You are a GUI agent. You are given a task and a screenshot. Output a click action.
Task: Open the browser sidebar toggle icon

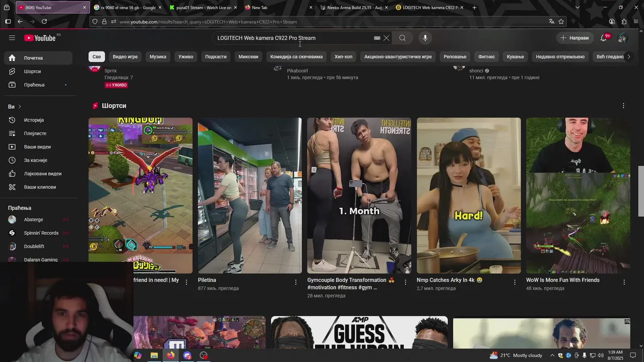click(8, 22)
